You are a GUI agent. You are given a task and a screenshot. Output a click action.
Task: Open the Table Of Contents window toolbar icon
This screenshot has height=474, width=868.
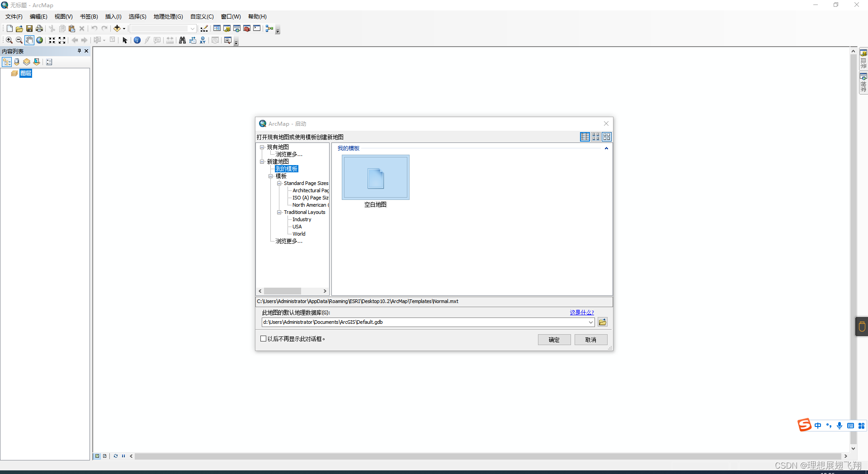pyautogui.click(x=217, y=28)
